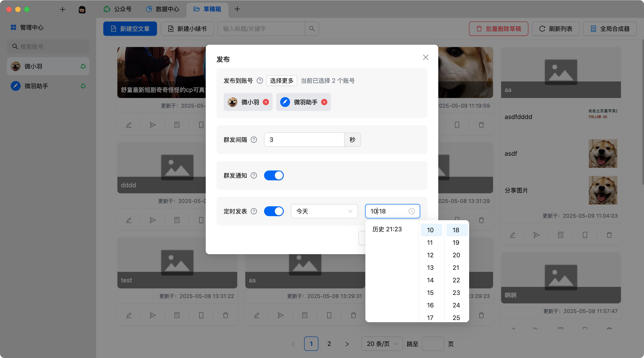
Task: Toggle the 群发通知 switch
Action: [x=274, y=176]
